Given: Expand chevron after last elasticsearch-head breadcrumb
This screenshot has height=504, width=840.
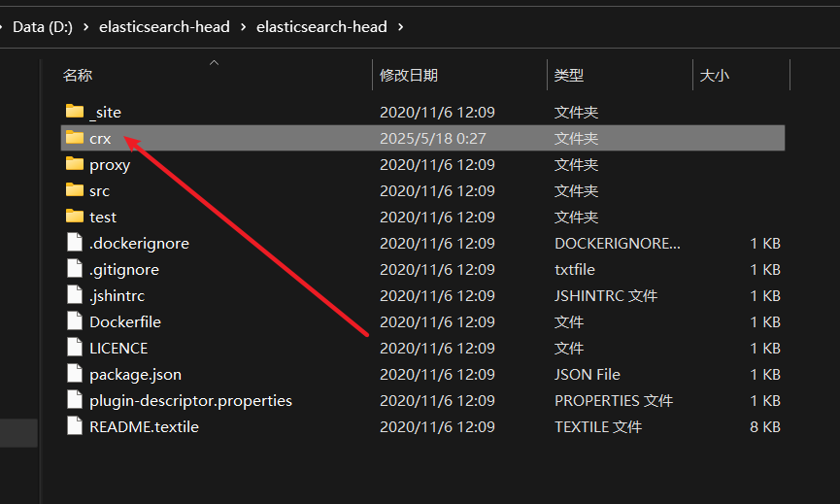Looking at the screenshot, I should [401, 27].
